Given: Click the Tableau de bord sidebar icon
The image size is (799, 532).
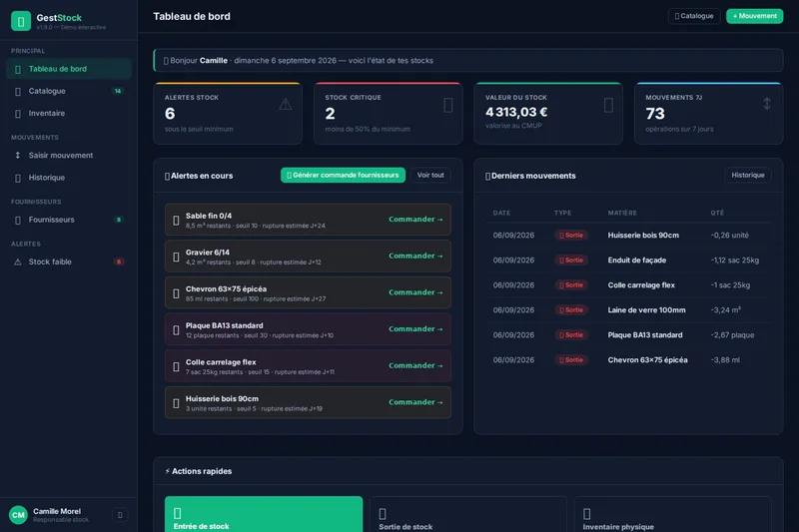Looking at the screenshot, I should (x=18, y=69).
